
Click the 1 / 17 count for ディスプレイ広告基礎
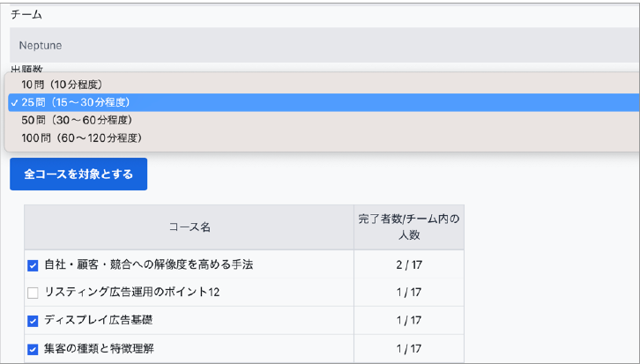(x=409, y=321)
